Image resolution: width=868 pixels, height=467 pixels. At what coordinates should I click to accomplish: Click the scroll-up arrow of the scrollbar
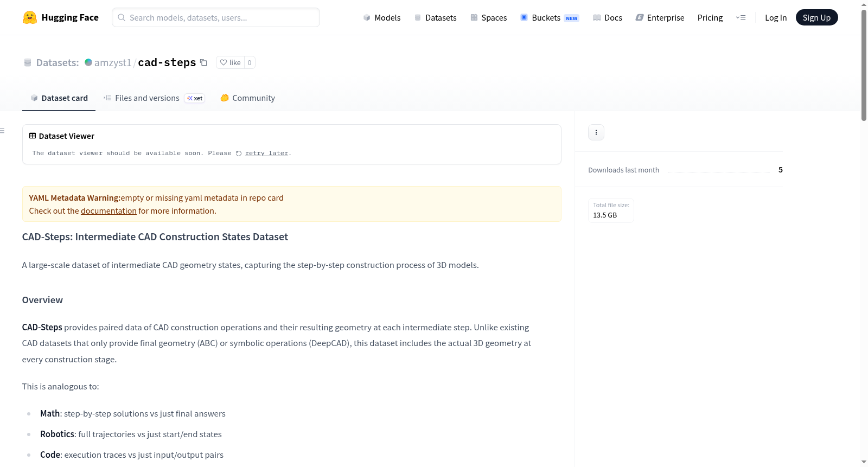pyautogui.click(x=864, y=4)
